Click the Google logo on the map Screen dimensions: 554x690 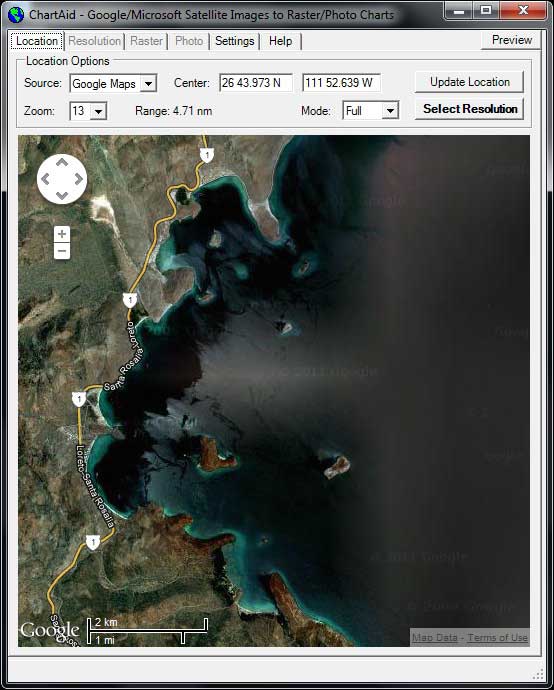pos(50,631)
